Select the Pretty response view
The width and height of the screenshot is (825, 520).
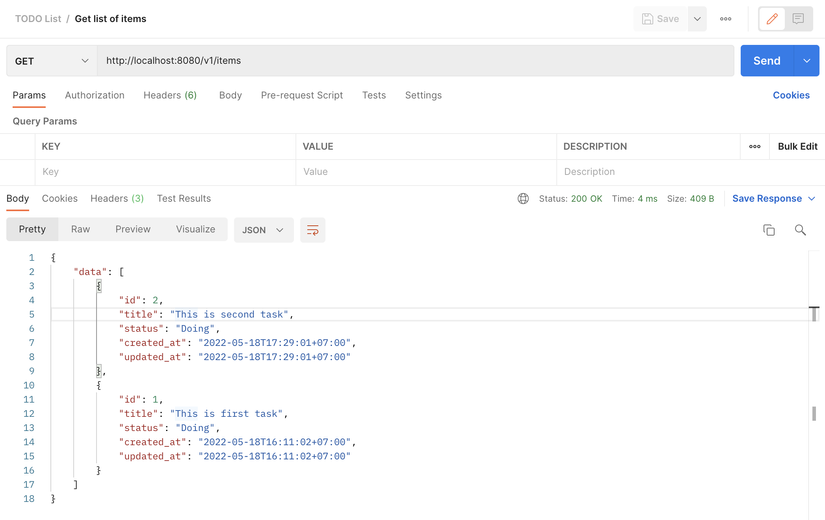click(32, 230)
